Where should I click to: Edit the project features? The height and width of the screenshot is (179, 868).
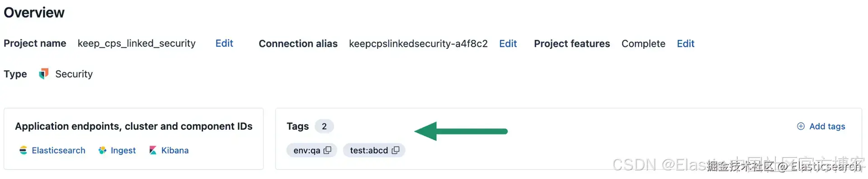[685, 43]
